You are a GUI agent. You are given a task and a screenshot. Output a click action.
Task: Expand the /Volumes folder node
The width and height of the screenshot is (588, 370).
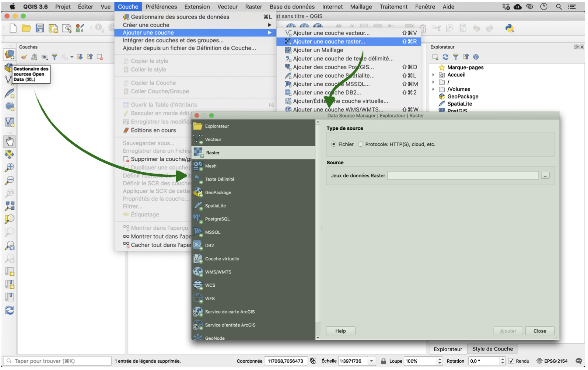433,89
